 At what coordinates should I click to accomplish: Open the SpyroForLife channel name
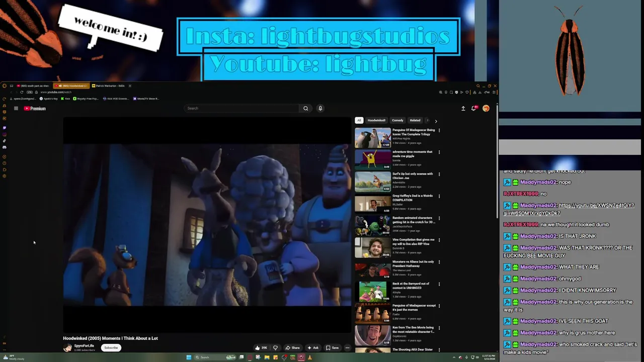tap(84, 346)
